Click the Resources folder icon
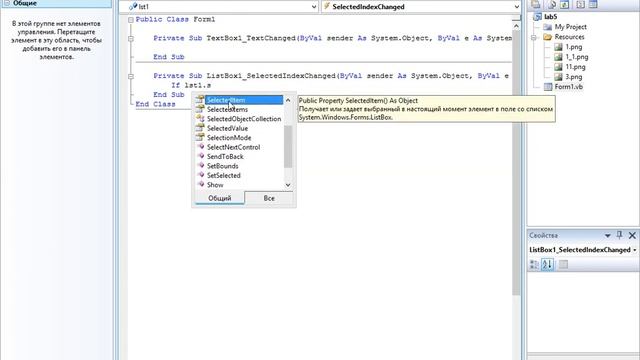Screen dimensions: 640x360 pos(547,37)
